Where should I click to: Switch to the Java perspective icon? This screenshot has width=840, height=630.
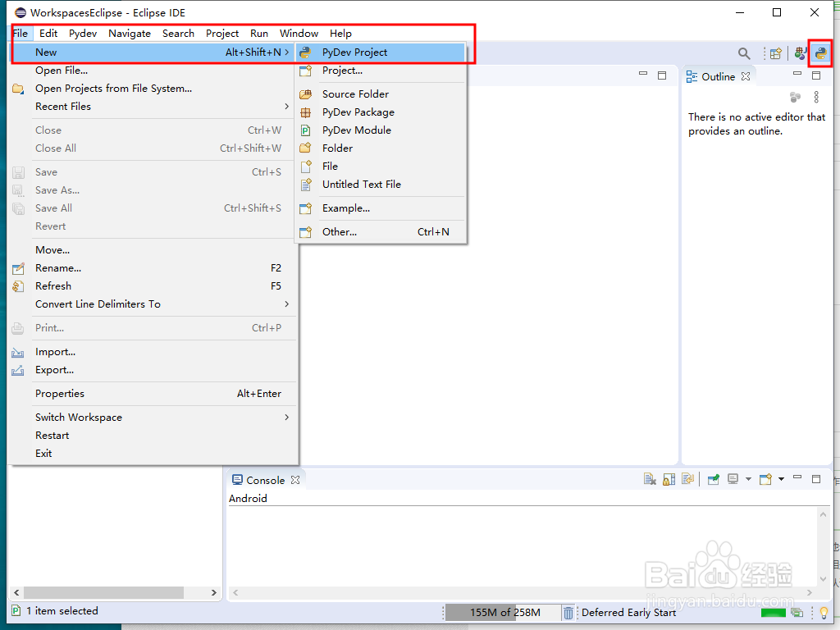[801, 53]
